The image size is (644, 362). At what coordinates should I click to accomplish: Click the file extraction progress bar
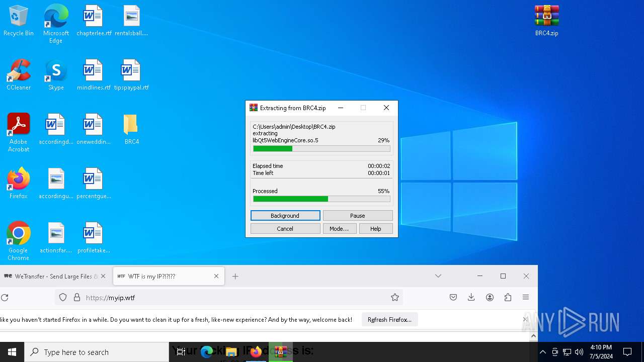pos(321,149)
